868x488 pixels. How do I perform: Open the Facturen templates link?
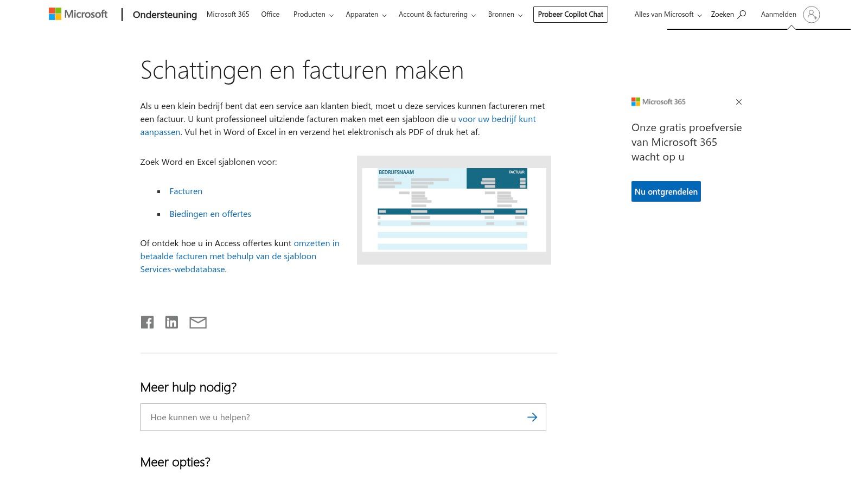pos(186,191)
